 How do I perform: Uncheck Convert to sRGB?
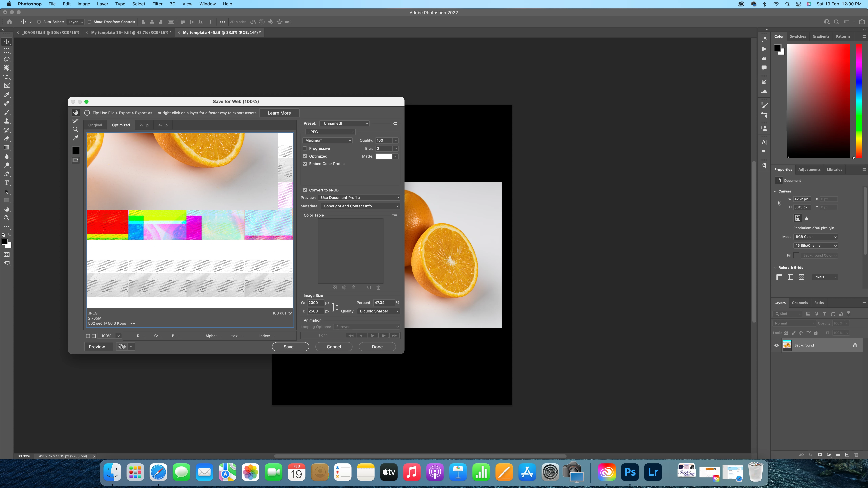point(305,190)
